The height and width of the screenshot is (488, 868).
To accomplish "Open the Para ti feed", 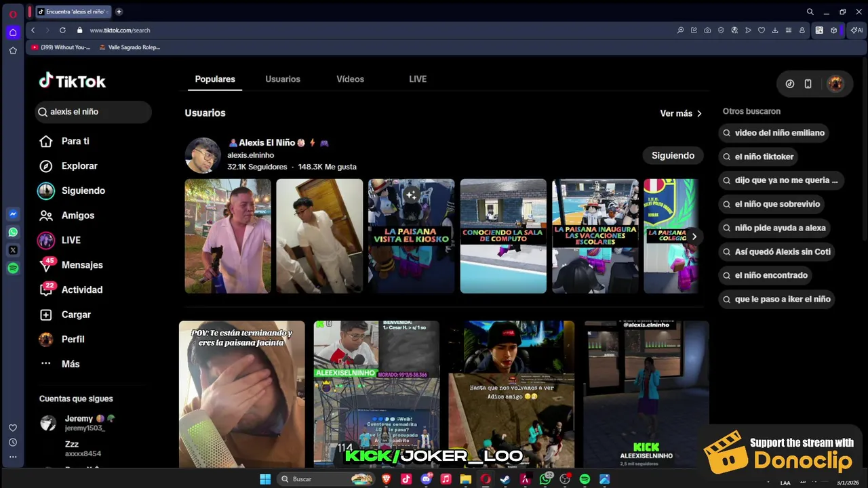I will click(x=75, y=141).
